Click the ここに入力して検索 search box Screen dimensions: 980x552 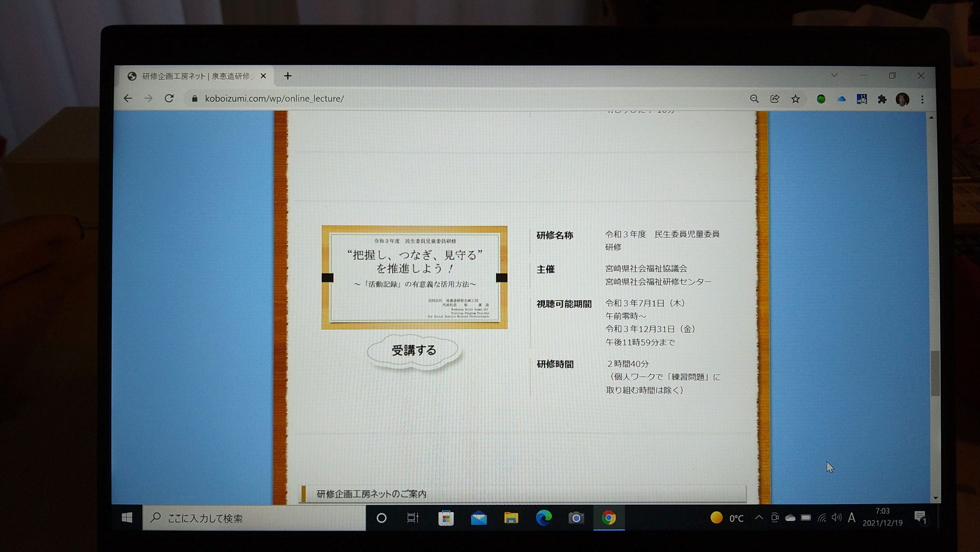coord(254,518)
